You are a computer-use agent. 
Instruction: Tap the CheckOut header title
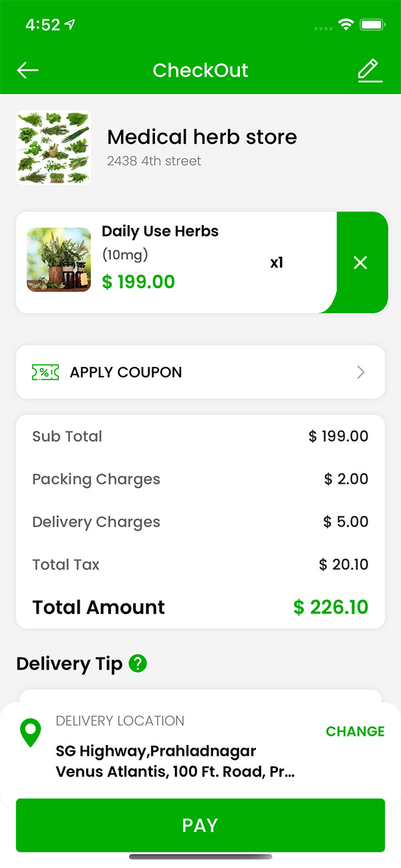[200, 70]
